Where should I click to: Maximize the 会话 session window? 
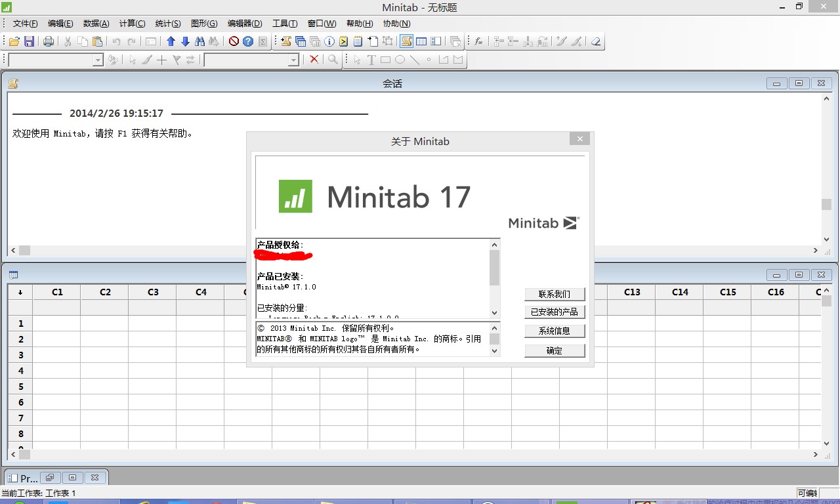click(x=799, y=83)
